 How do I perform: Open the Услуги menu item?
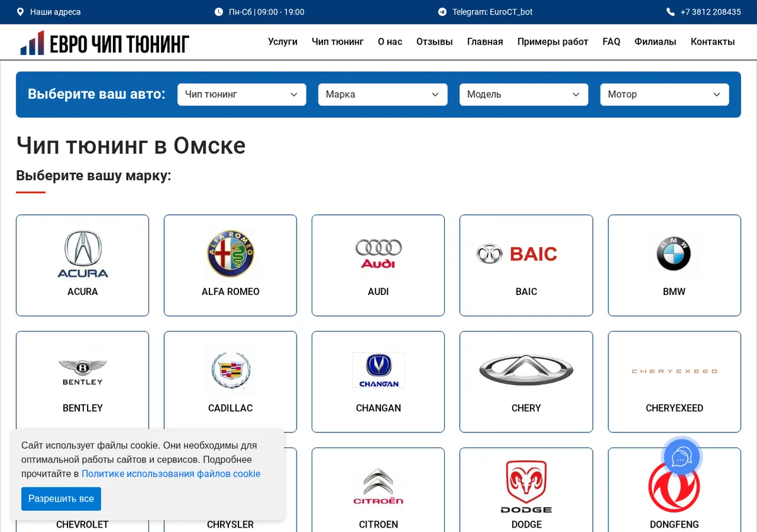[x=283, y=42]
